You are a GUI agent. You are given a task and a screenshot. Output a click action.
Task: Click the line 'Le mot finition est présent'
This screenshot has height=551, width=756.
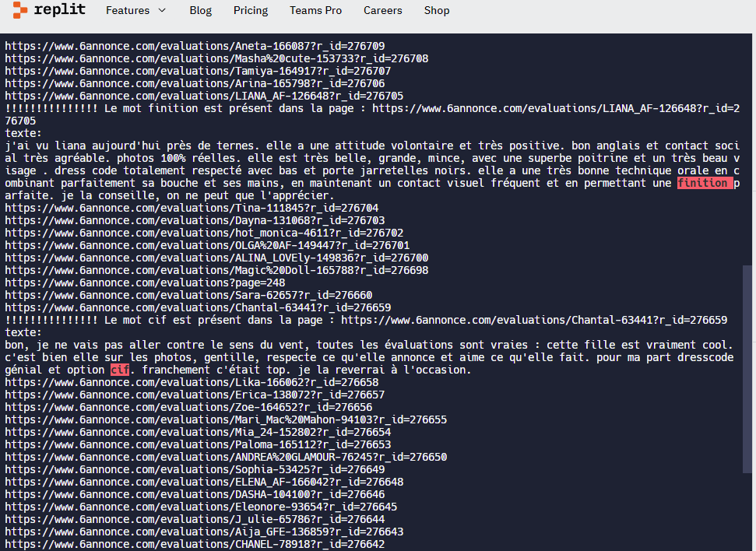371,114
